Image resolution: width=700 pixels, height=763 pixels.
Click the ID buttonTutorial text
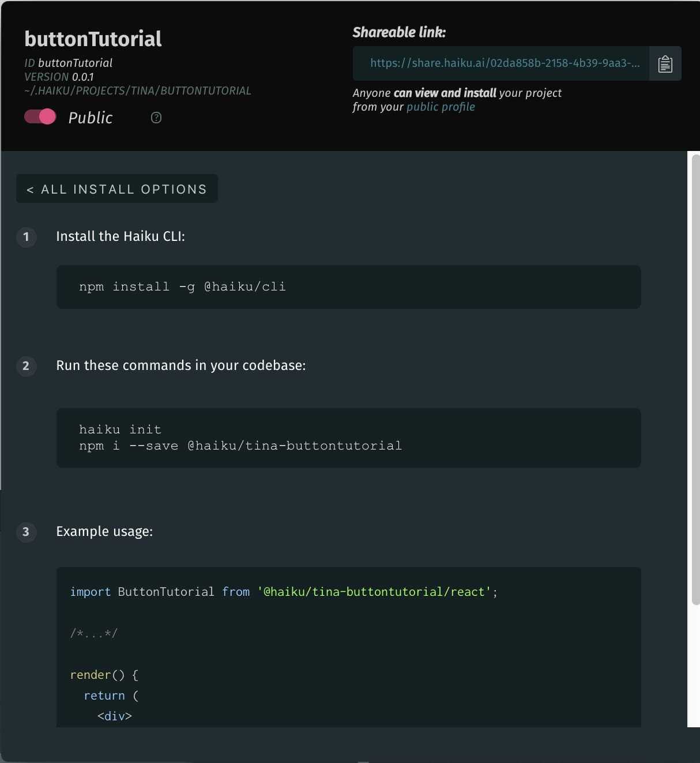click(x=68, y=63)
